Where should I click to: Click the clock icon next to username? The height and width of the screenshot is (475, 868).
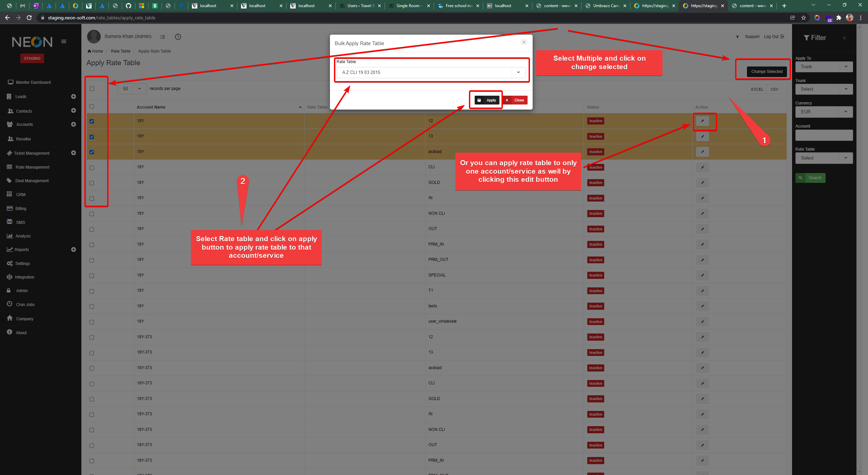(x=178, y=37)
